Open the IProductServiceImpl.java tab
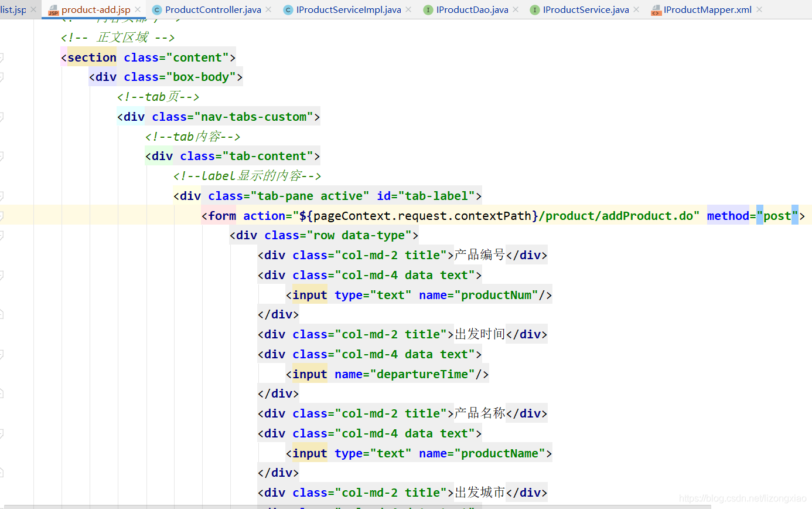Viewport: 812px width, 509px height. [x=348, y=10]
